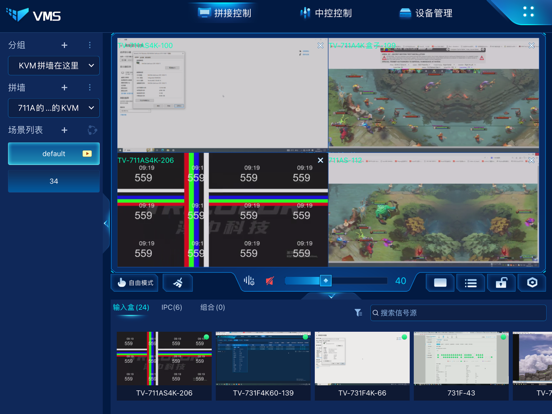Collapse the left sidebar arrow
The width and height of the screenshot is (552, 414).
[106, 223]
